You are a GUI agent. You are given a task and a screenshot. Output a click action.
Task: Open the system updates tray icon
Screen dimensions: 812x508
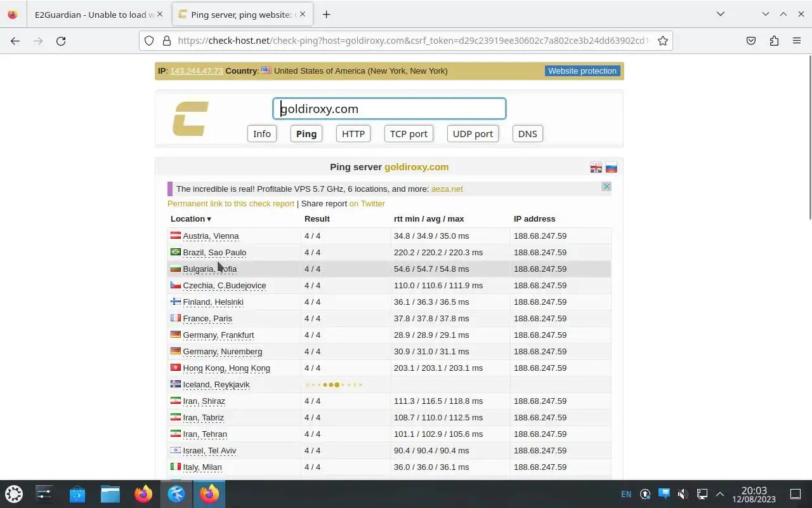[x=645, y=494]
